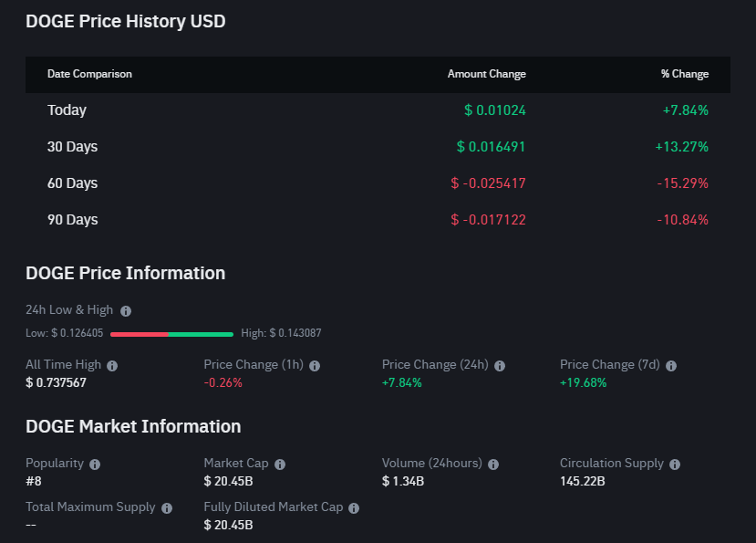This screenshot has height=543, width=756.
Task: Click the DOGE Price History USD heading
Action: pos(126,22)
